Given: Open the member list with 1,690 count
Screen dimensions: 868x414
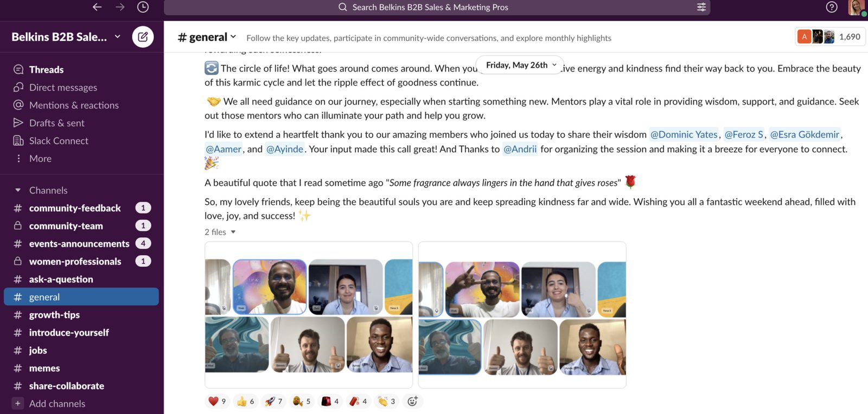Looking at the screenshot, I should click(x=829, y=37).
